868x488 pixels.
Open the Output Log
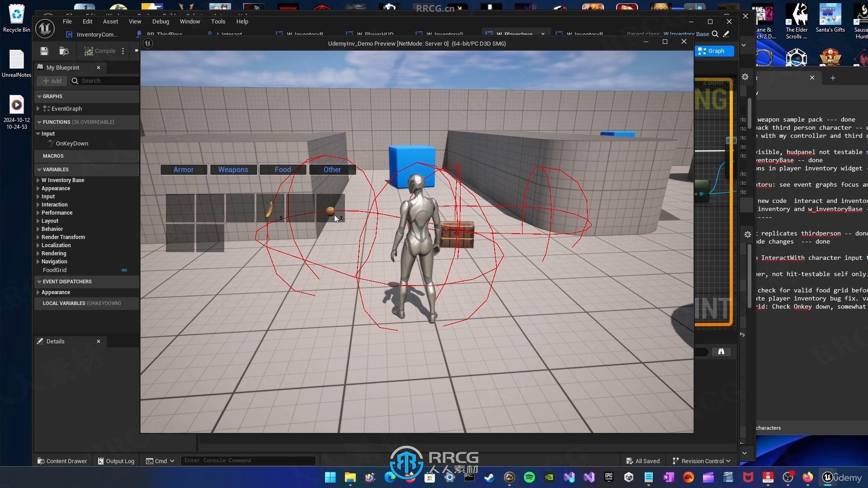[116, 461]
